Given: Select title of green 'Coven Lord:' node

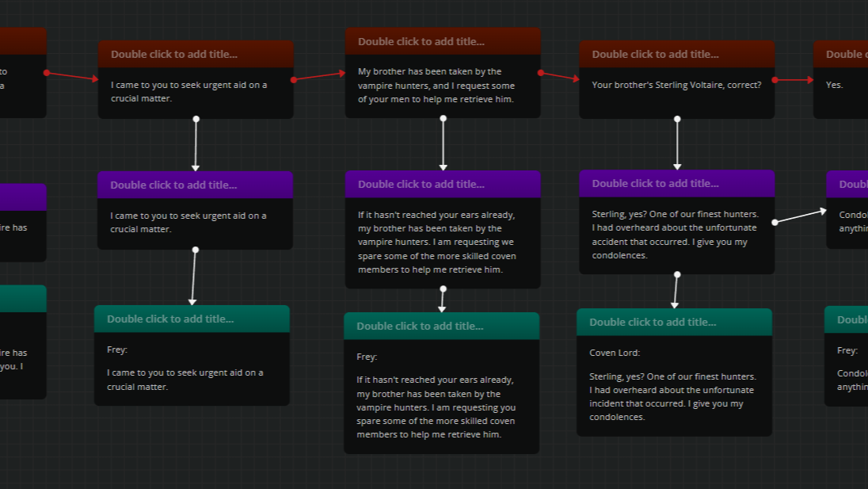Looking at the screenshot, I should [653, 322].
